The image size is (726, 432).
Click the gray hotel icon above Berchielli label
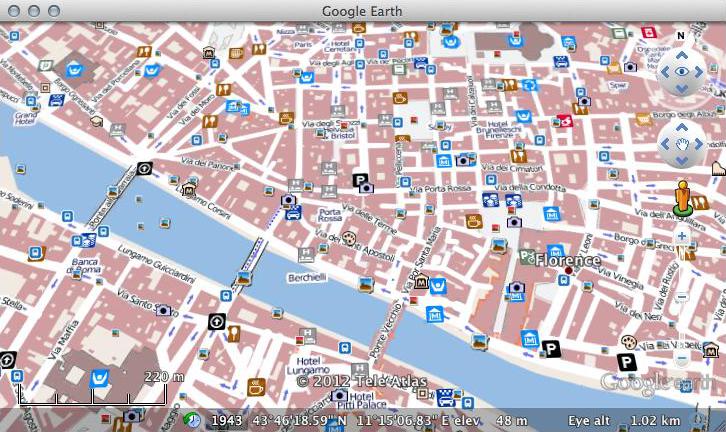(306, 254)
